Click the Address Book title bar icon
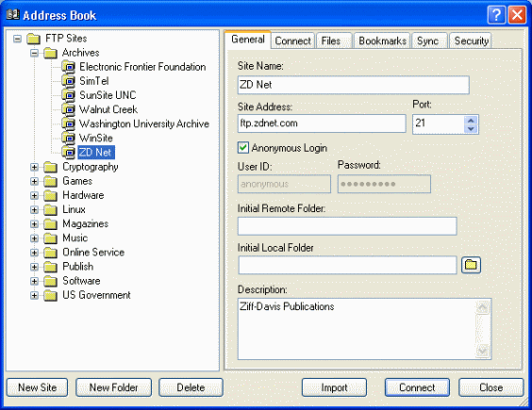 click(13, 14)
